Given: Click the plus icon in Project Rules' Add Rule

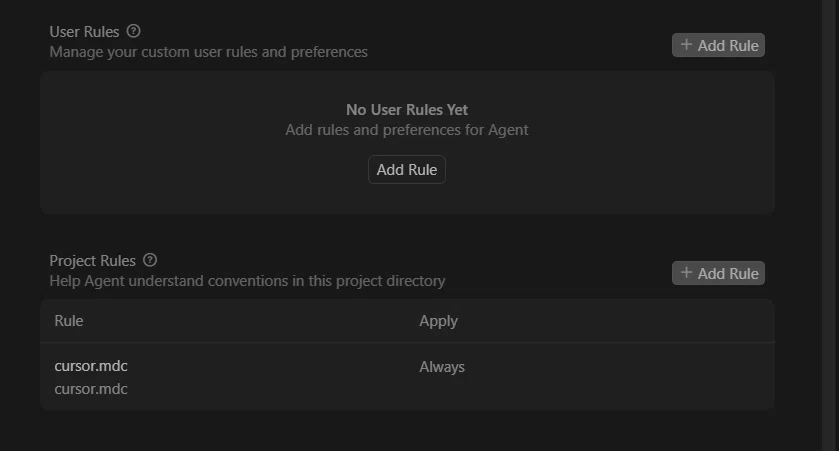Looking at the screenshot, I should 686,273.
